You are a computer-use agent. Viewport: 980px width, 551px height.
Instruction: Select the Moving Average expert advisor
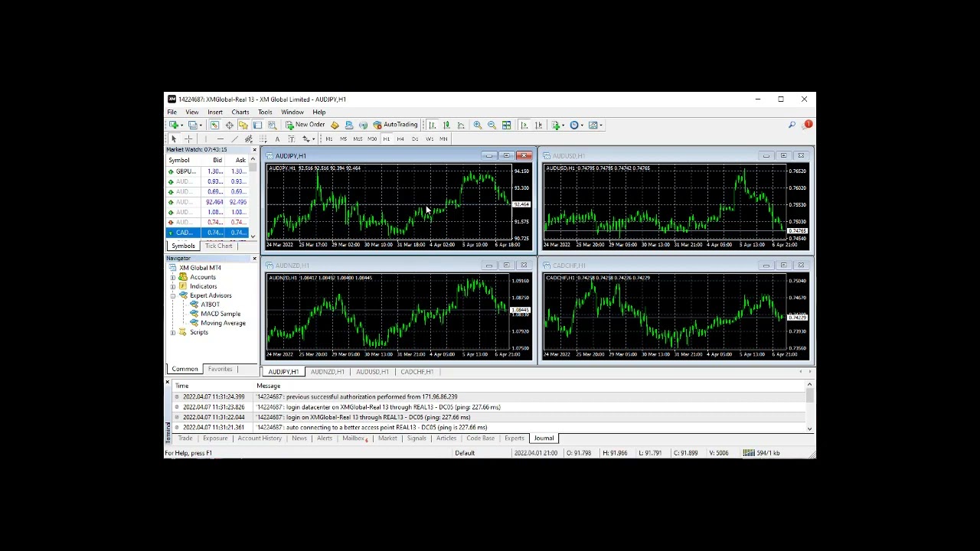(223, 323)
